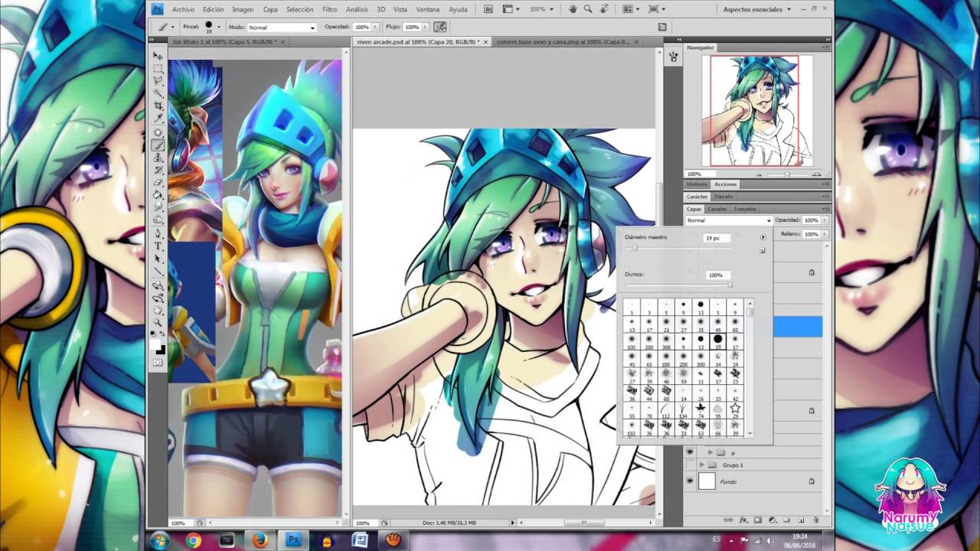The image size is (980, 551).
Task: Select the Brush tool in the toolbox
Action: pyautogui.click(x=158, y=145)
